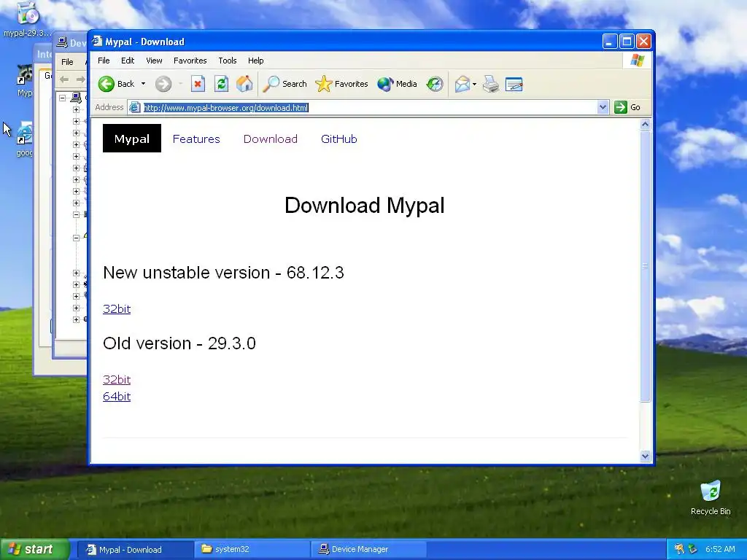
Task: Expand the first device category in Device Manager
Action: click(76, 109)
